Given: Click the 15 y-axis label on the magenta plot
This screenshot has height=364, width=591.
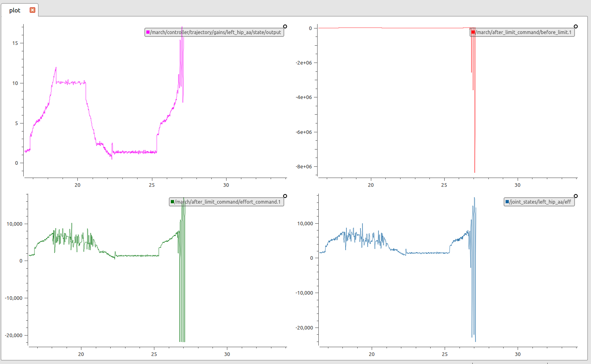Looking at the screenshot, I should [15, 43].
